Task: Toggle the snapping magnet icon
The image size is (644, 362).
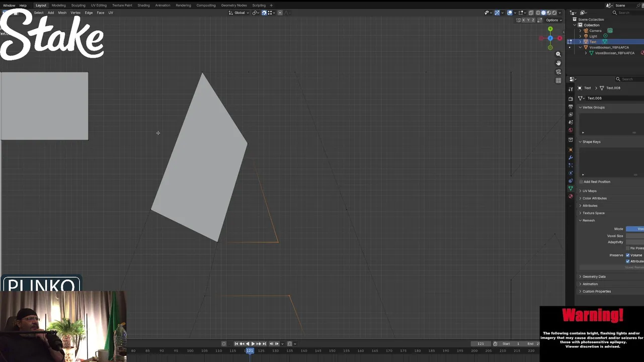Action: pos(264,13)
